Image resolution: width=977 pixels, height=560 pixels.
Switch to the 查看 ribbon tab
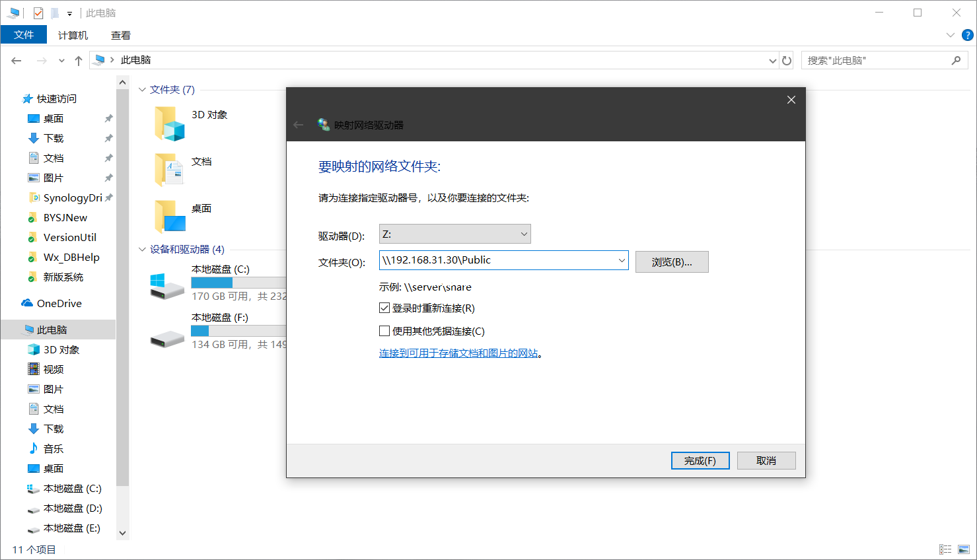[x=121, y=36]
